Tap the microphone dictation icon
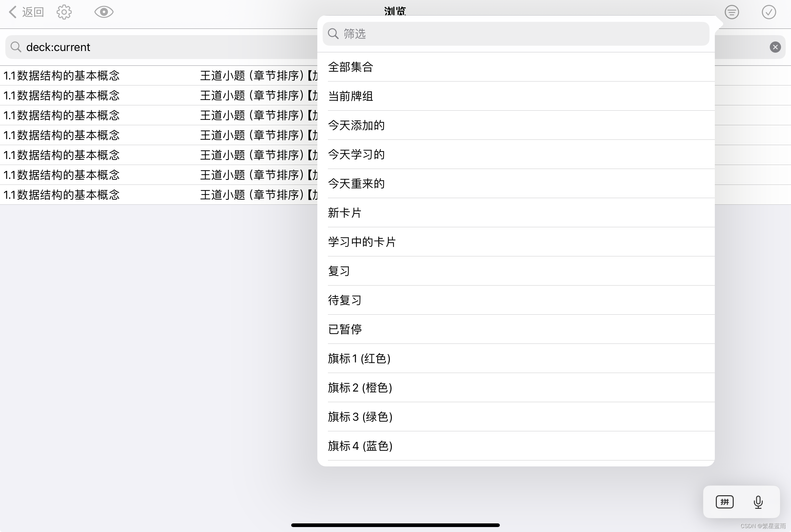 click(758, 502)
